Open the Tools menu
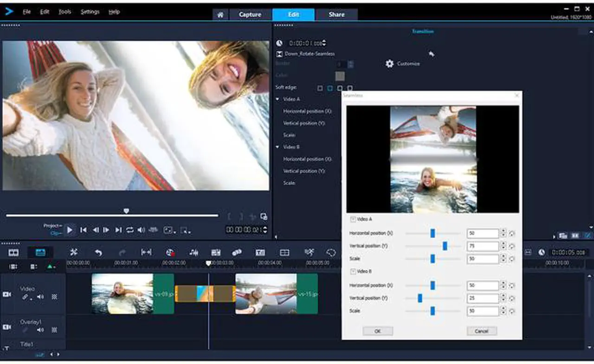This screenshot has width=594, height=364. pyautogui.click(x=65, y=12)
